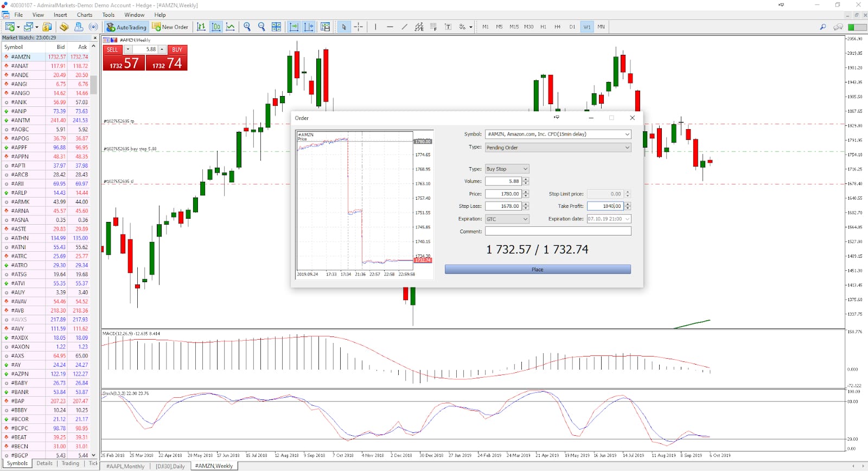
Task: Select equidistant channel tool
Action: pos(419,27)
